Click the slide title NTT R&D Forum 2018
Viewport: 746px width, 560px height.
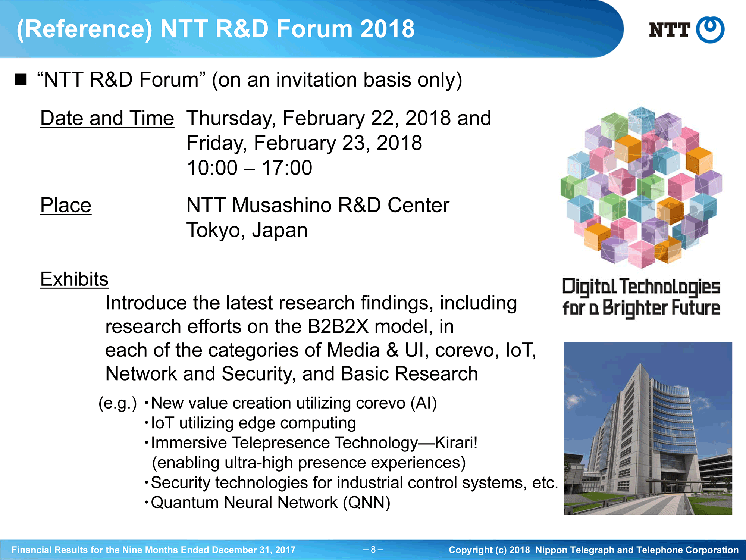point(216,29)
